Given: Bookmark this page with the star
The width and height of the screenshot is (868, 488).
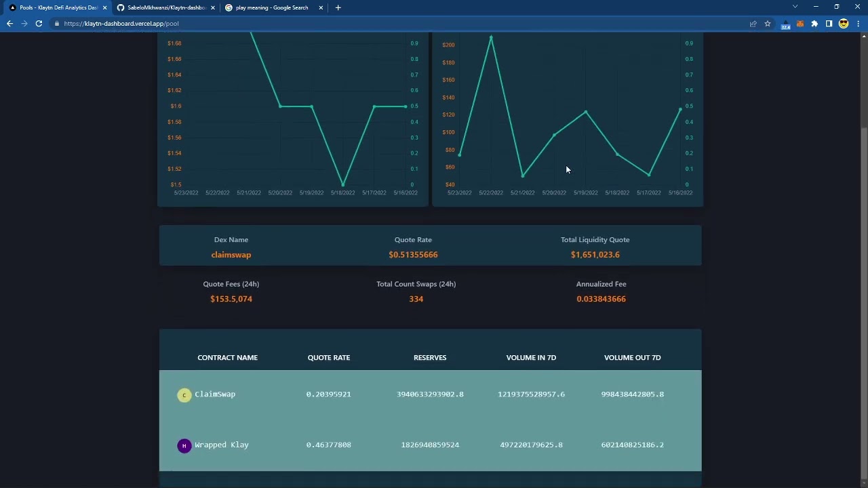Looking at the screenshot, I should coord(768,23).
